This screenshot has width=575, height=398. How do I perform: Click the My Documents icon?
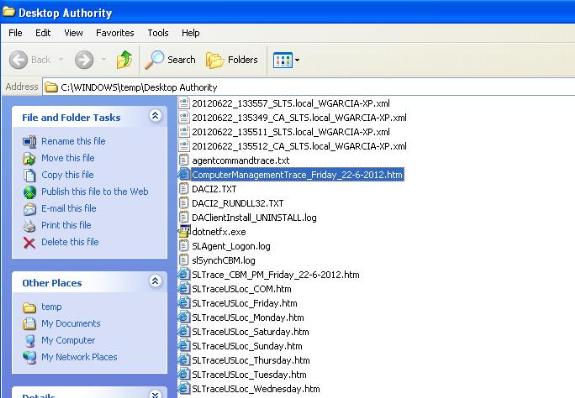pyautogui.click(x=29, y=324)
